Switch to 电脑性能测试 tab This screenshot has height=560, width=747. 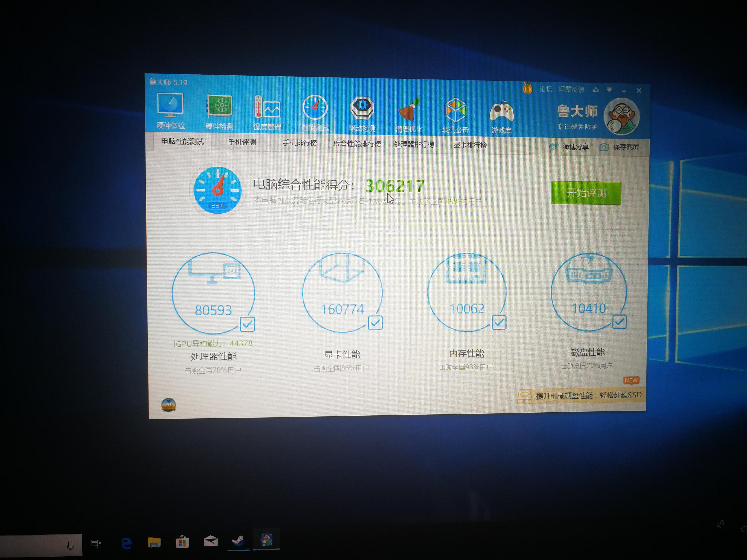click(182, 141)
